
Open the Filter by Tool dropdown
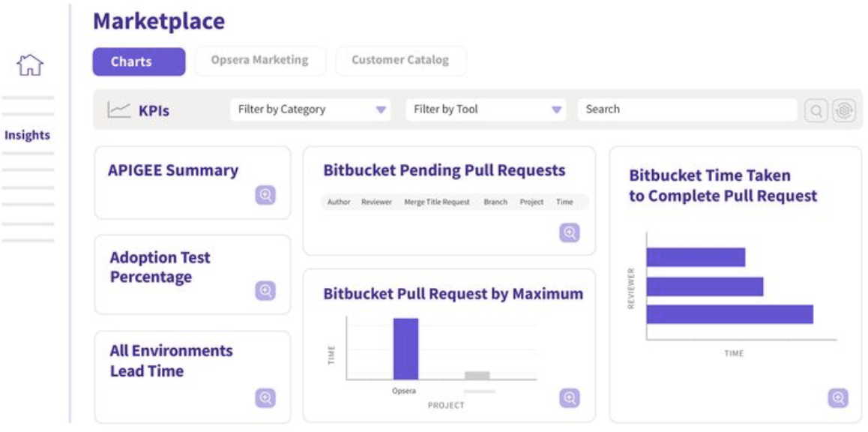487,109
